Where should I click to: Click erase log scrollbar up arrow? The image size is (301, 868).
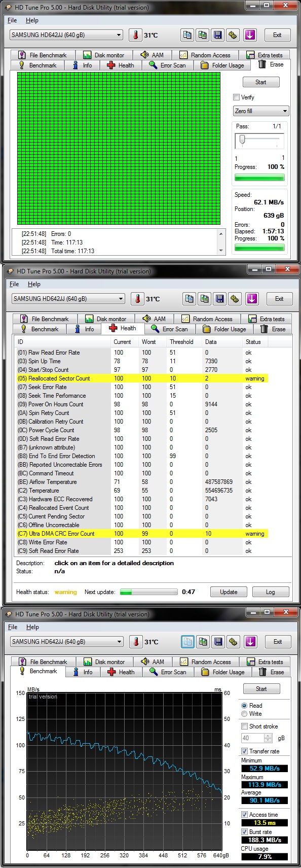221,234
